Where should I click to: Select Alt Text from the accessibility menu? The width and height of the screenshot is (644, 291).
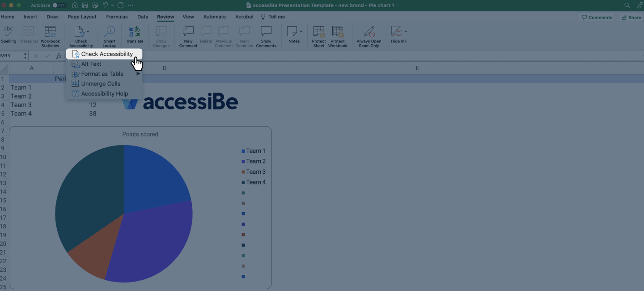tap(91, 64)
